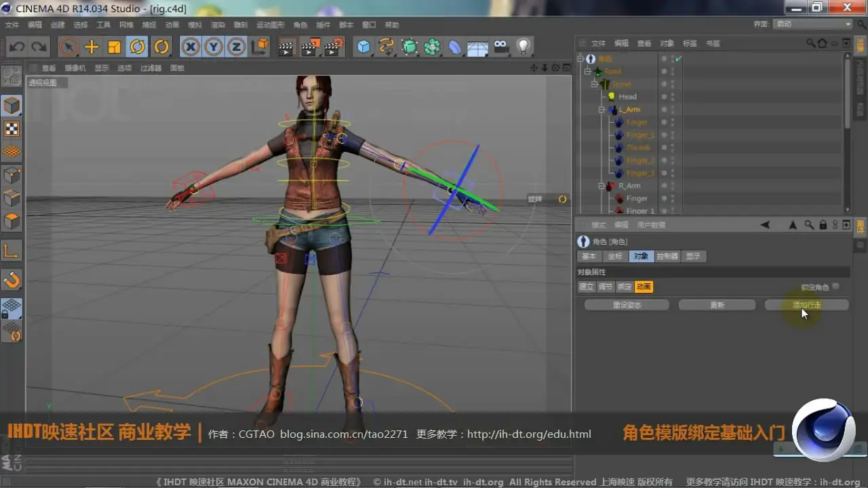Click the Render View clapboard icon

pos(286,47)
